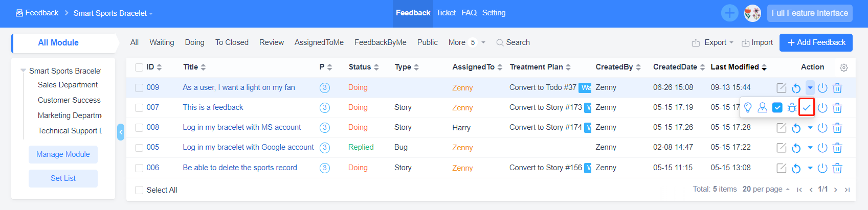Switch to the Ticket tab
Image resolution: width=868 pixels, height=210 pixels.
coord(446,13)
